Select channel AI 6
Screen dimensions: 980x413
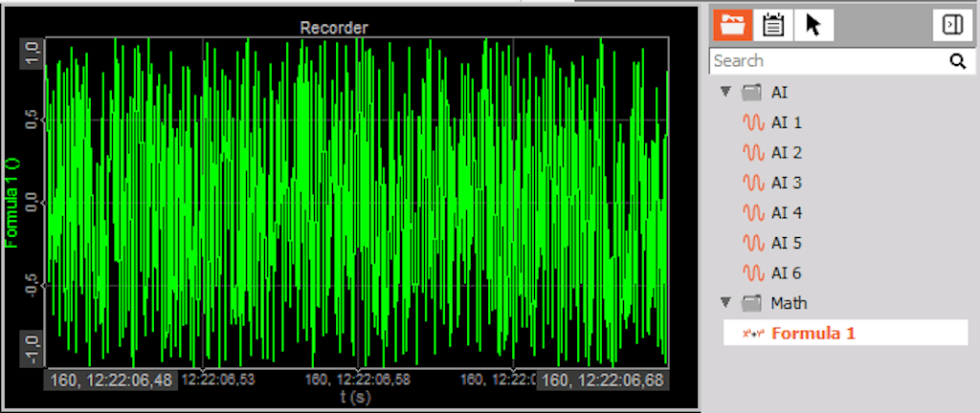[x=786, y=272]
